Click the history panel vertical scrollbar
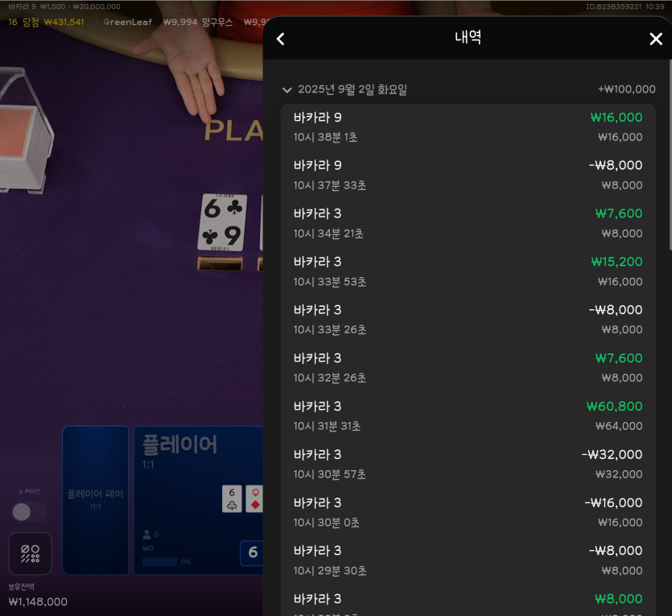This screenshot has height=616, width=672. (670, 155)
